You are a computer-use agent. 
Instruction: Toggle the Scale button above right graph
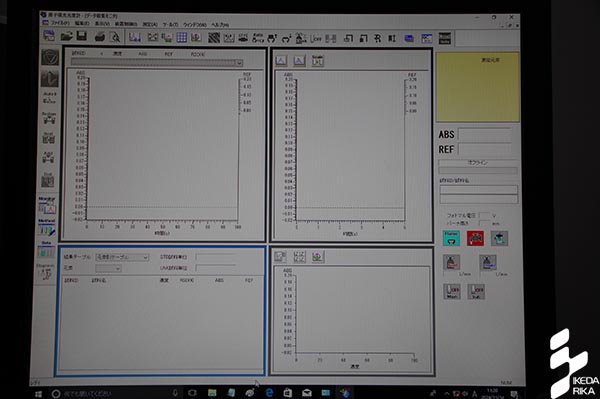[318, 60]
